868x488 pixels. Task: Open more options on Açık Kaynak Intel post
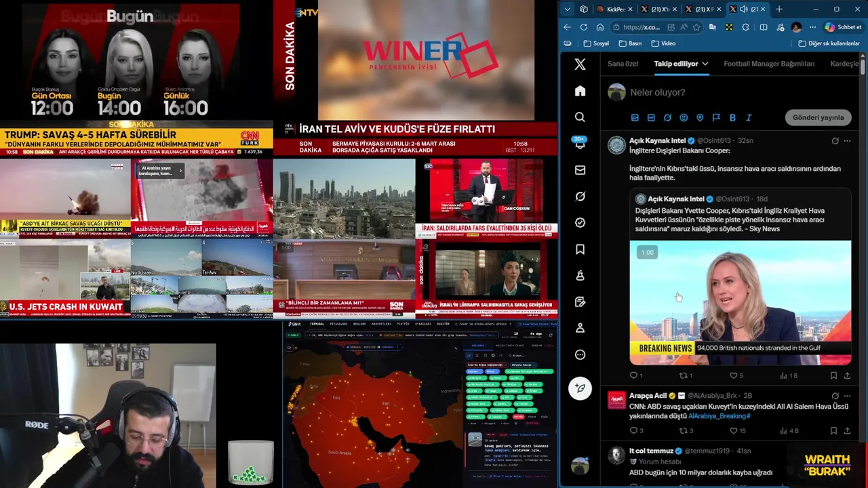coord(847,141)
